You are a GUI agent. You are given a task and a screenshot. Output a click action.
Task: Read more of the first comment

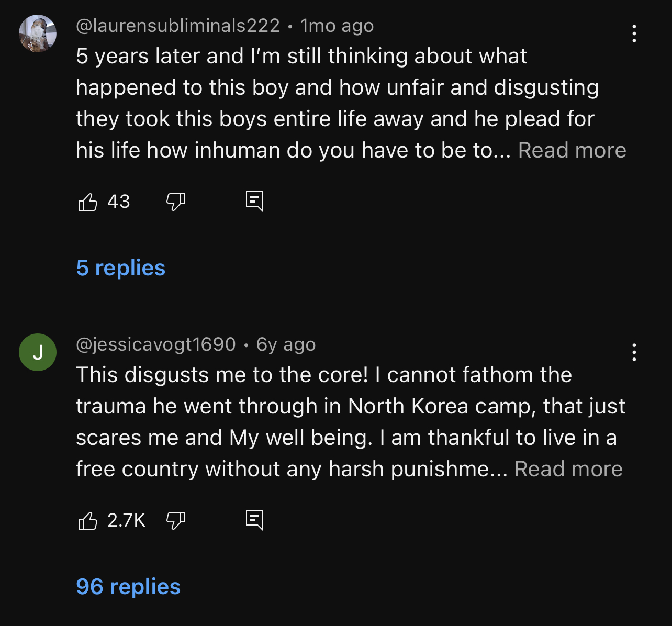(572, 150)
